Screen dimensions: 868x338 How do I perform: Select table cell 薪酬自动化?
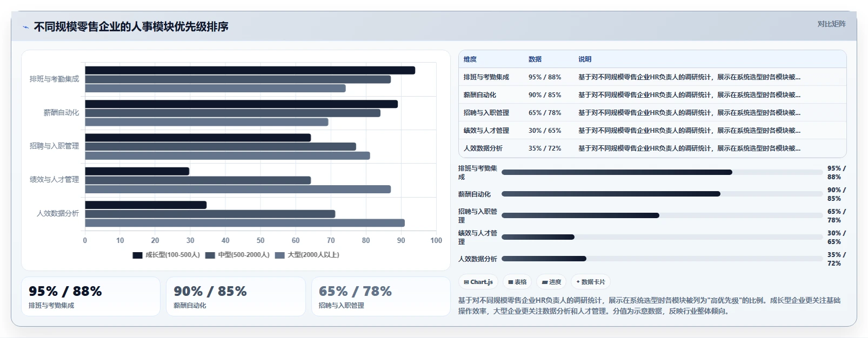pos(480,95)
